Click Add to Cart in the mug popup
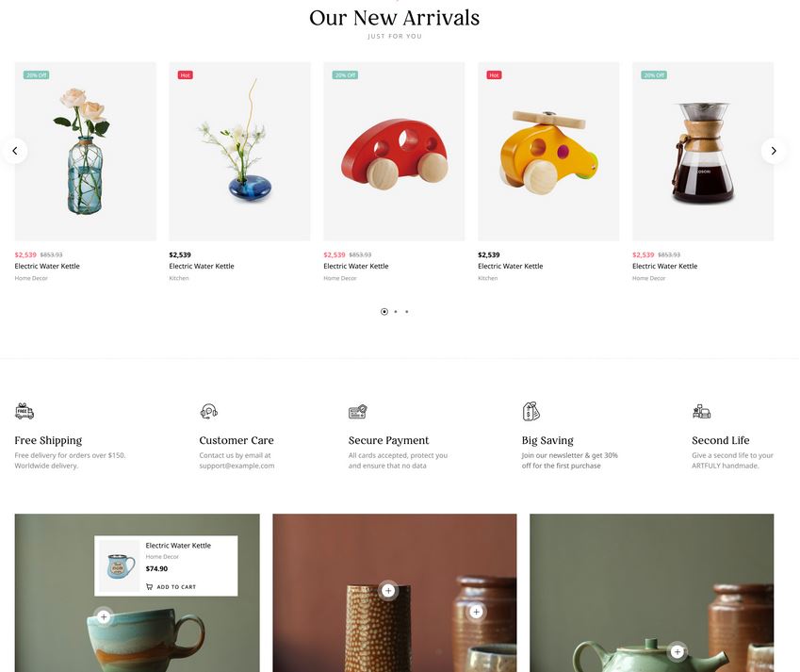The width and height of the screenshot is (800, 672). [171, 587]
